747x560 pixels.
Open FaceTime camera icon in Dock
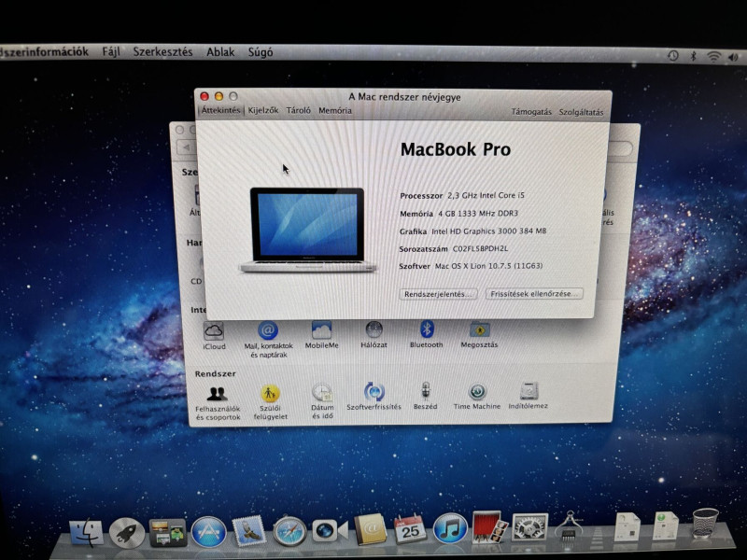(330, 530)
